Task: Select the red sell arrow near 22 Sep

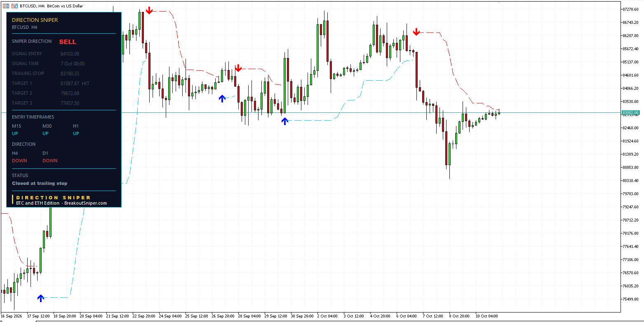Action: click(x=149, y=11)
